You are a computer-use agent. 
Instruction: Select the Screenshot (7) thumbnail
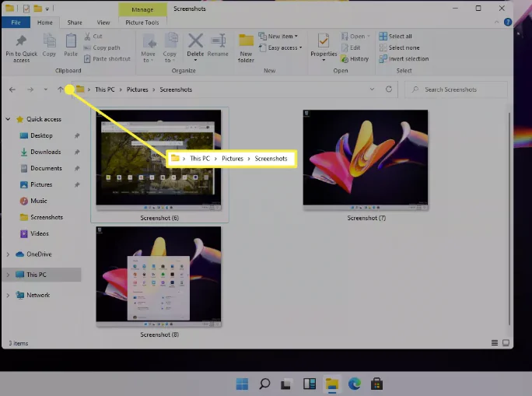[366, 158]
